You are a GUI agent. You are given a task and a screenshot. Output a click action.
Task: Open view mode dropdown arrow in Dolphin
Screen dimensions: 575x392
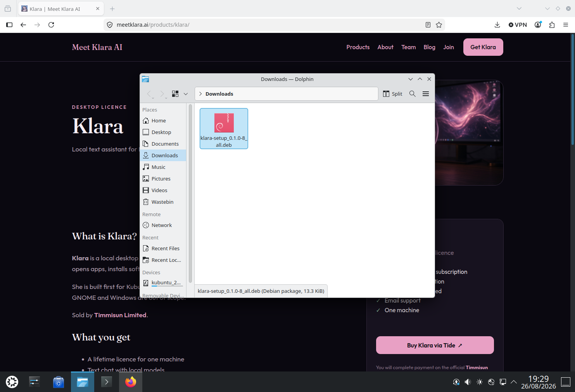[x=186, y=94]
